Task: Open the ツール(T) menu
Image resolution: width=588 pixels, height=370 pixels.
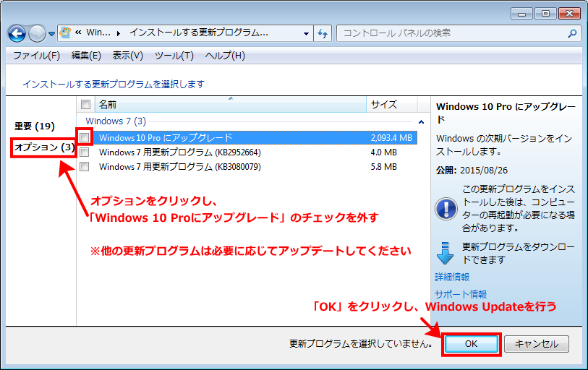Action: 174,56
